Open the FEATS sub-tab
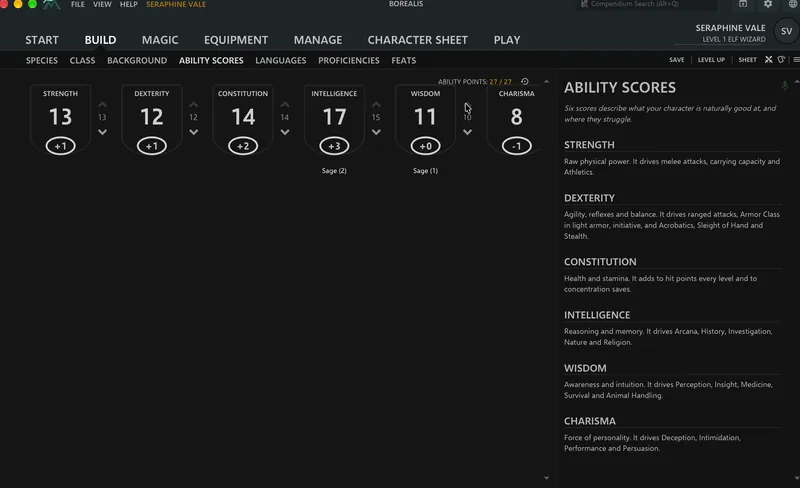 click(404, 60)
